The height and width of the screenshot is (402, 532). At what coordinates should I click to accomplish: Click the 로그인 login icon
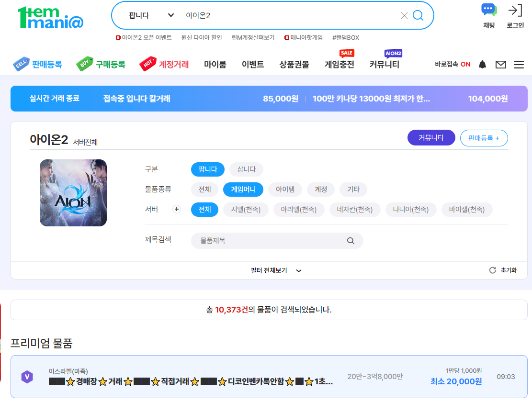[515, 11]
